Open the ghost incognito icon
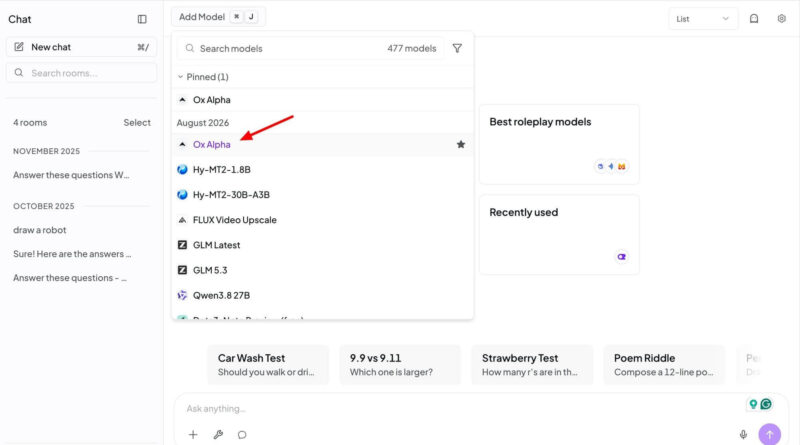The image size is (800, 445). click(x=754, y=19)
